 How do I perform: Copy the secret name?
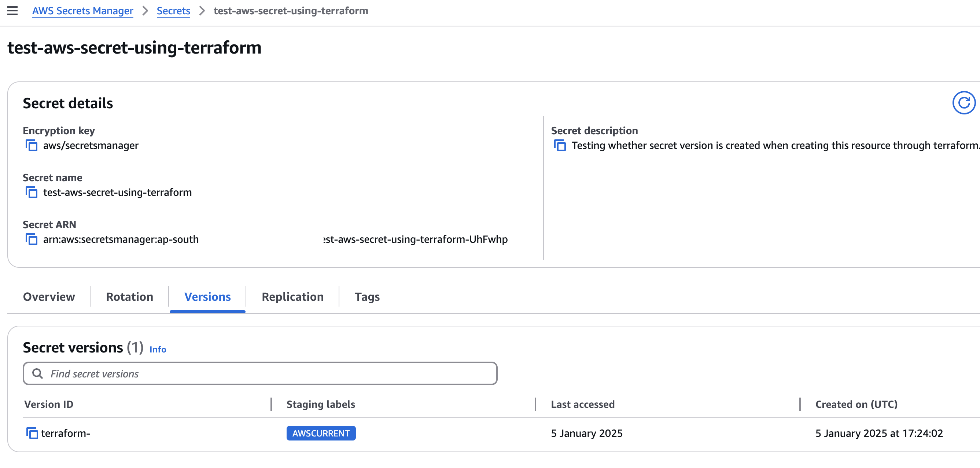(x=32, y=192)
